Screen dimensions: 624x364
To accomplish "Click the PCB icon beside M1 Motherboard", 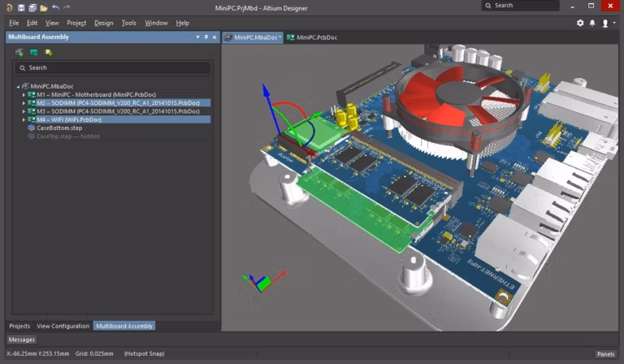I will coord(32,95).
